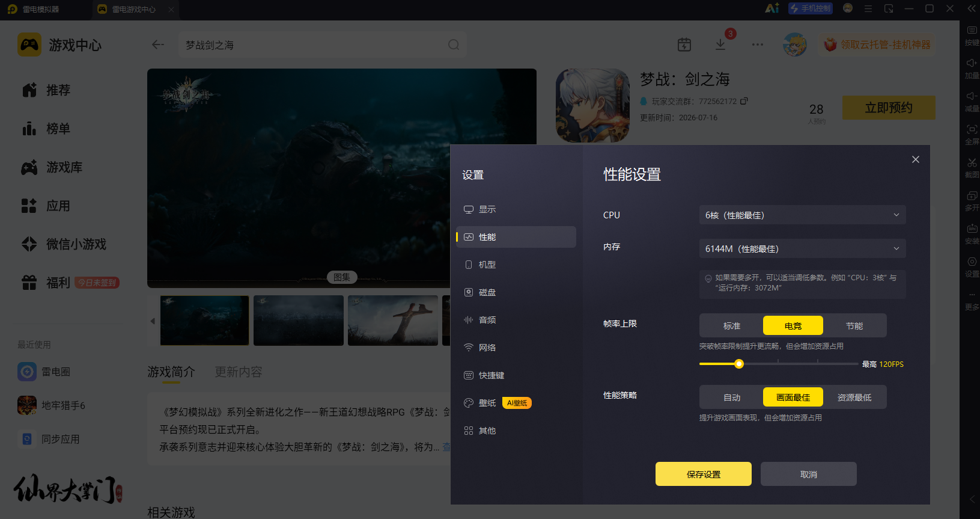Image resolution: width=980 pixels, height=519 pixels.
Task: Open the hamburger menu in the title bar
Action: (868, 8)
